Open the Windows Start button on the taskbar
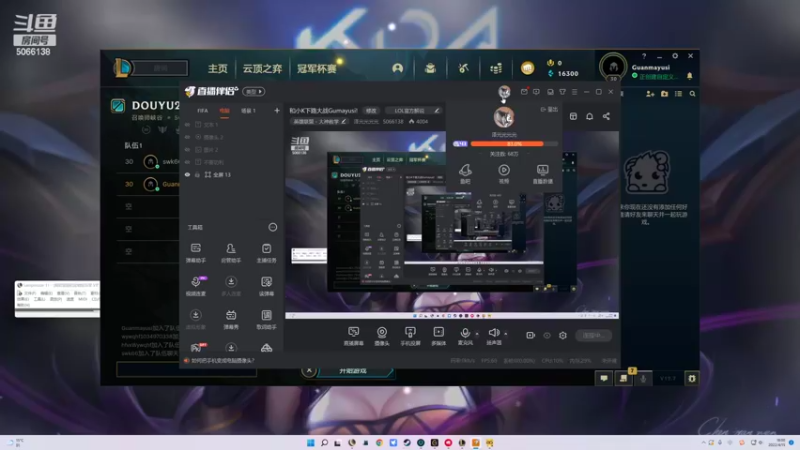 310,442
